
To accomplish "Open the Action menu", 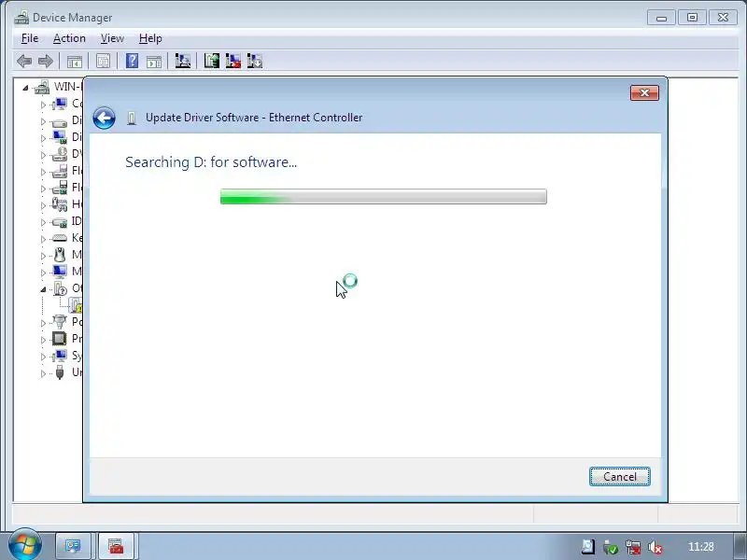I will (x=69, y=38).
